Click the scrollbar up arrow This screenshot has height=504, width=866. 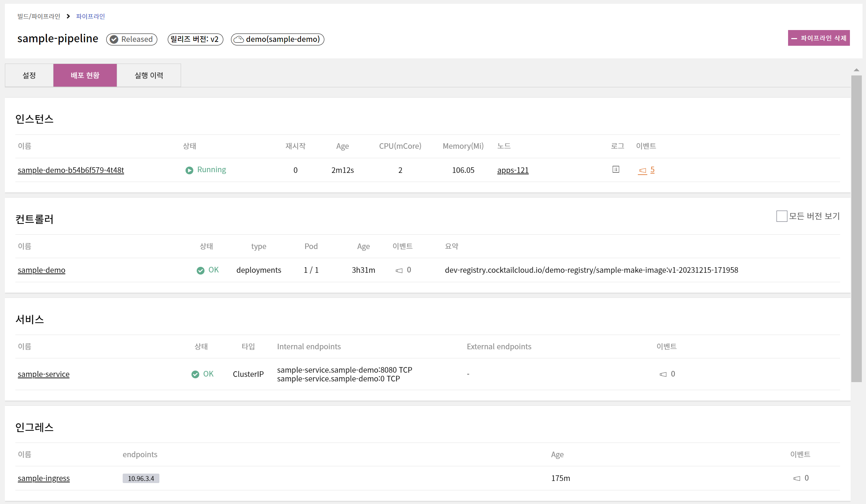coord(856,70)
